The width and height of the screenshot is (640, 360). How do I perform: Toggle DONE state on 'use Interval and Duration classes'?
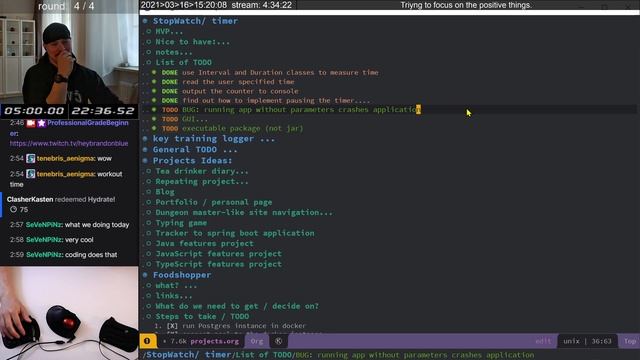coord(169,73)
